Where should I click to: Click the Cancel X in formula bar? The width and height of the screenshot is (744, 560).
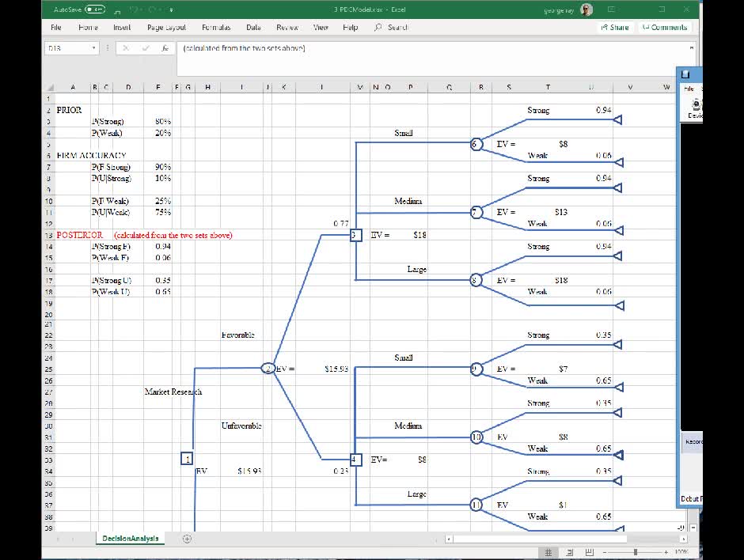(x=126, y=48)
